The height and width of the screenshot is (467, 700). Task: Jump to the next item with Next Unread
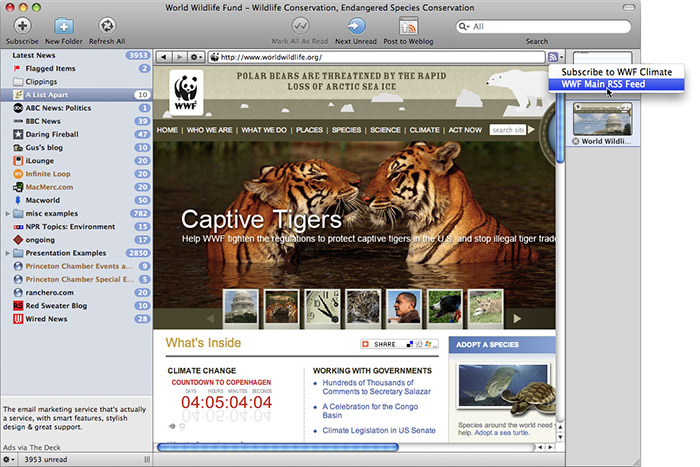tap(356, 25)
